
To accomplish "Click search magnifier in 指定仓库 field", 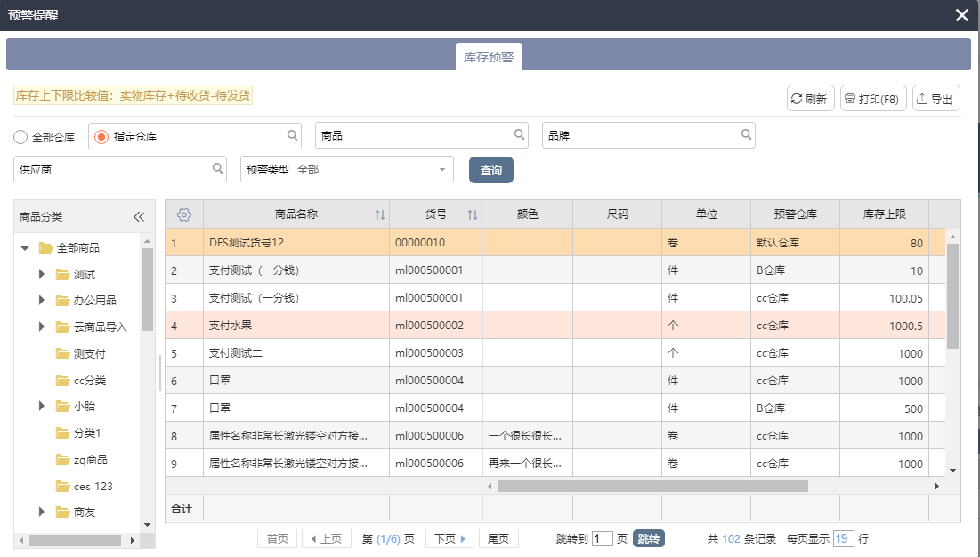I will click(x=292, y=135).
